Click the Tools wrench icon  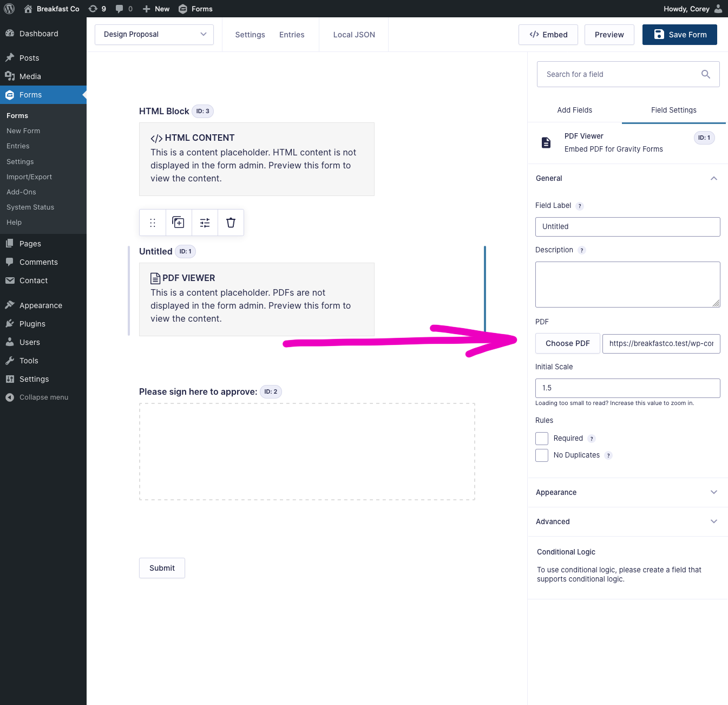coord(10,361)
